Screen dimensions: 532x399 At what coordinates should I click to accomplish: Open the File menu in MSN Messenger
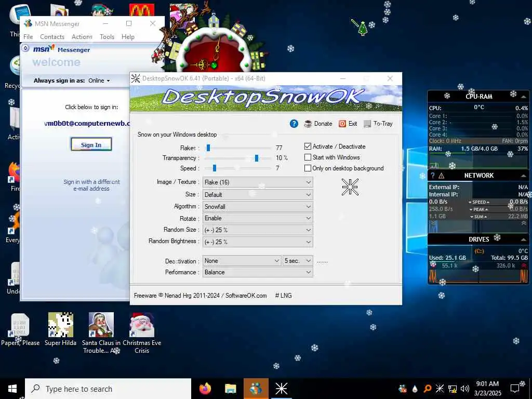click(x=28, y=37)
